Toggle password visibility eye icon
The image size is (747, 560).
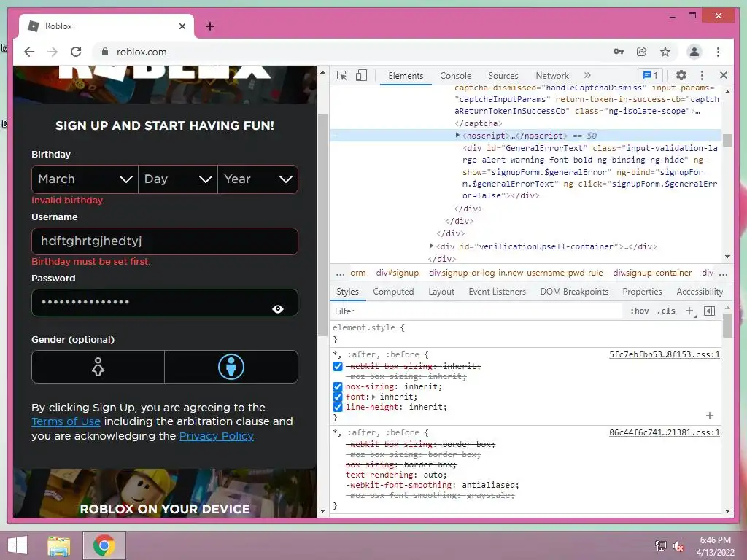(x=278, y=309)
